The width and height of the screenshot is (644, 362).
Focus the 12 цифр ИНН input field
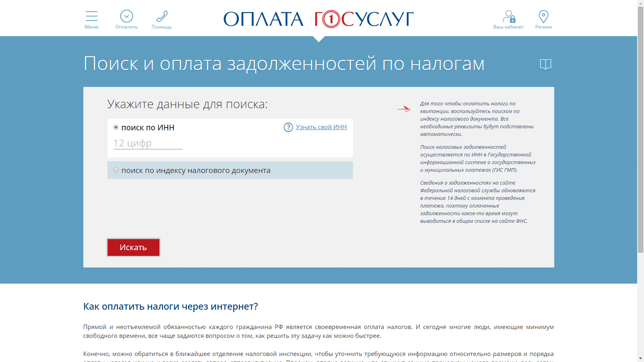148,143
